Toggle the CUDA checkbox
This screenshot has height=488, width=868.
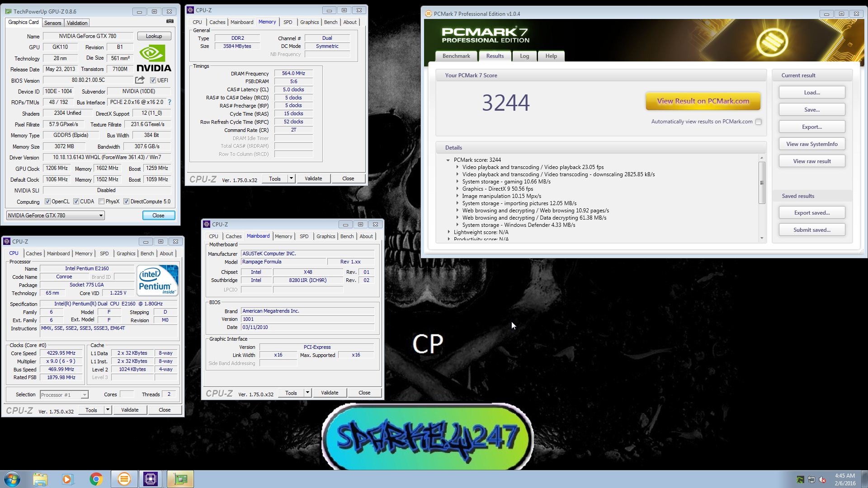76,202
